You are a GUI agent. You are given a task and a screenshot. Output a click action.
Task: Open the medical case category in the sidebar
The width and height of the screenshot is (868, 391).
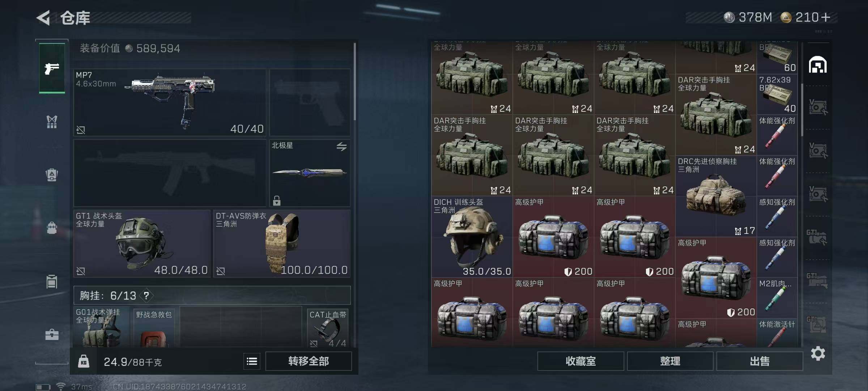52,335
